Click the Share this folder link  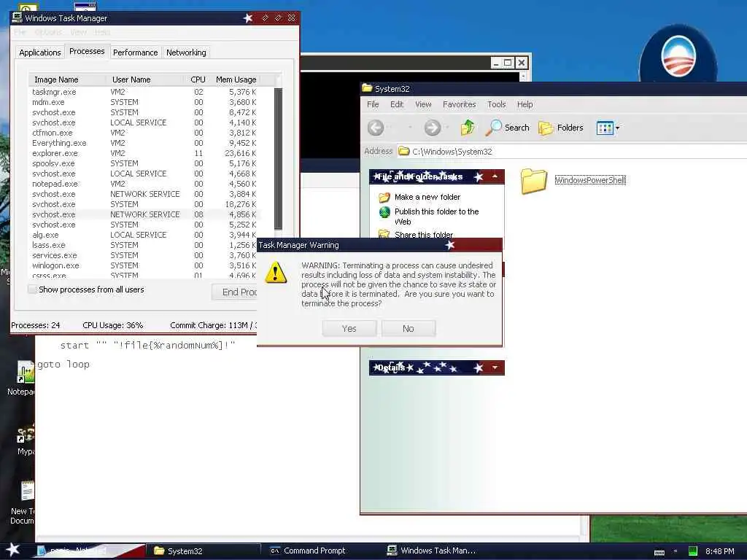(424, 234)
